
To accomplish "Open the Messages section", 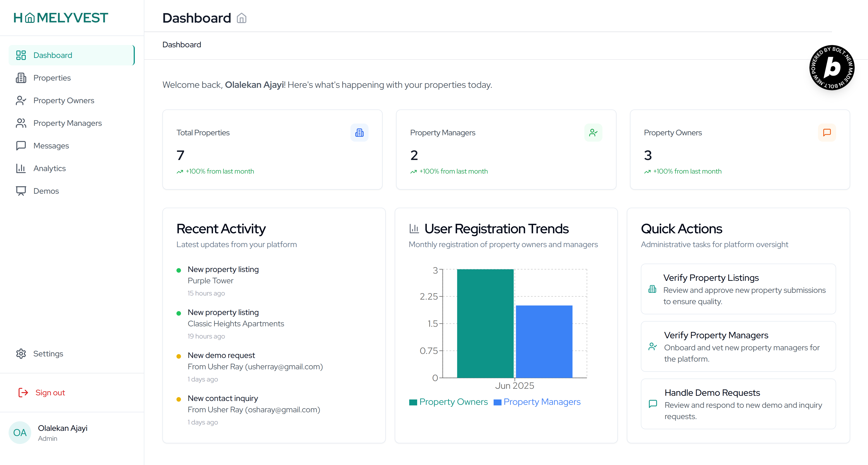I will click(51, 145).
